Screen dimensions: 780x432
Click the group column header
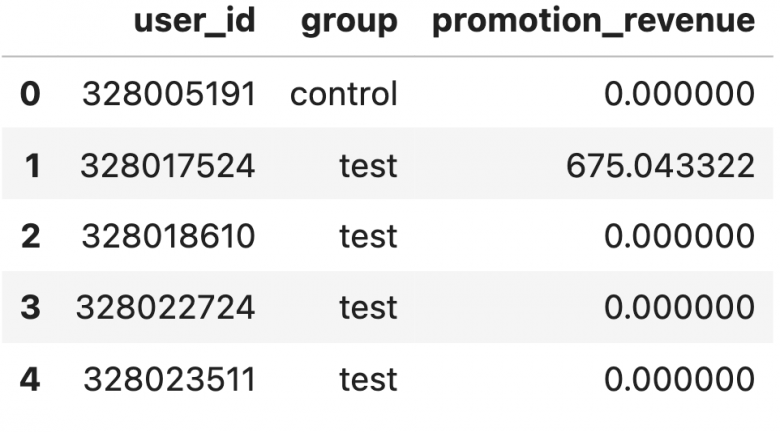click(x=349, y=23)
